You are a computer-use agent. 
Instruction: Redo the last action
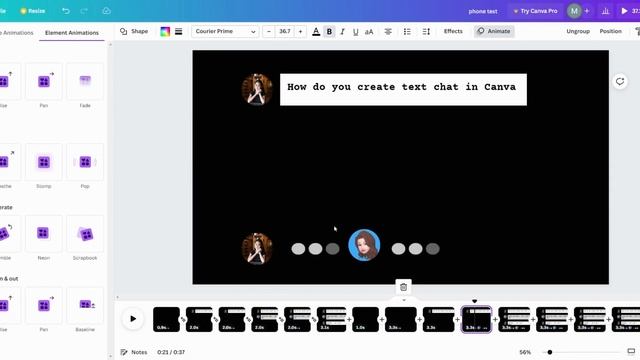click(x=84, y=11)
